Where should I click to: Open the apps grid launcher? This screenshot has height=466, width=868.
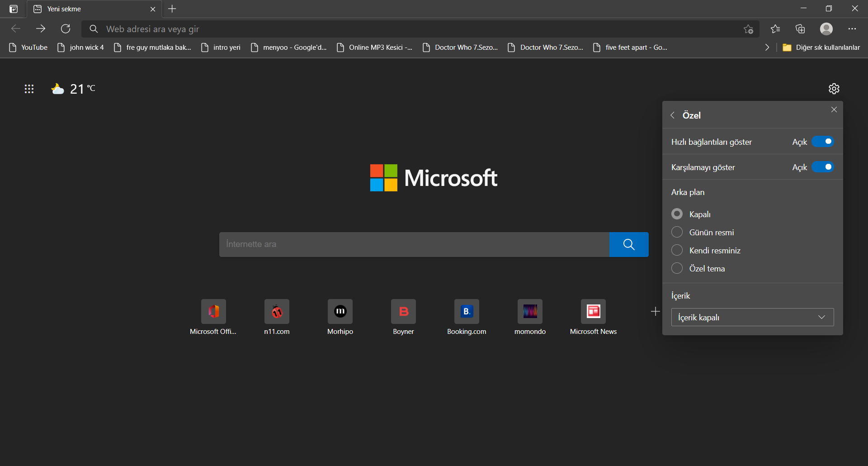(29, 89)
